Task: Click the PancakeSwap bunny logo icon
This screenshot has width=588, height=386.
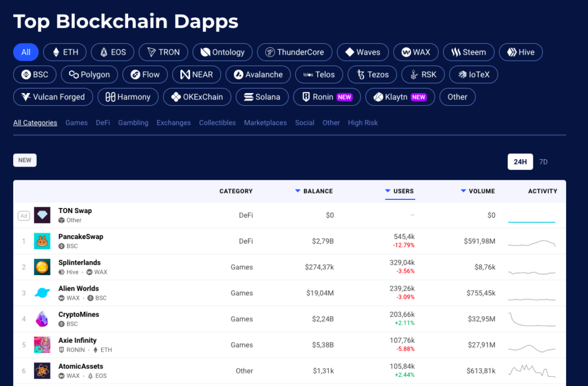Action: (42, 241)
